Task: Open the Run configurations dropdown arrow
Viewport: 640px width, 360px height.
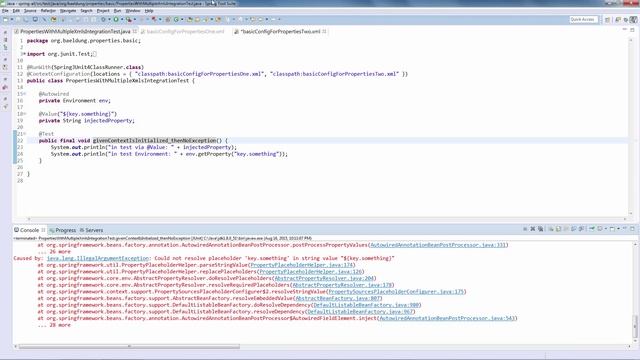Action: [x=122, y=19]
